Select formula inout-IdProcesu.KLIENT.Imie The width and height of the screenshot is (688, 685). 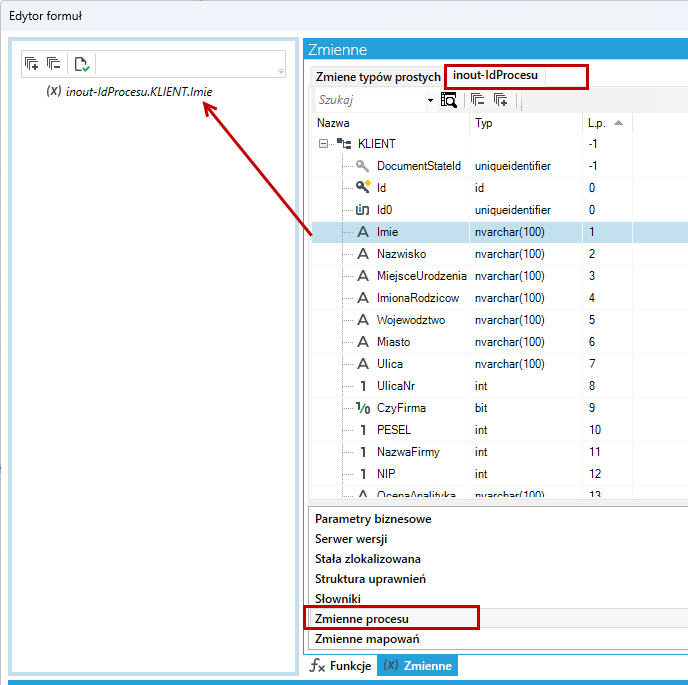(x=139, y=92)
